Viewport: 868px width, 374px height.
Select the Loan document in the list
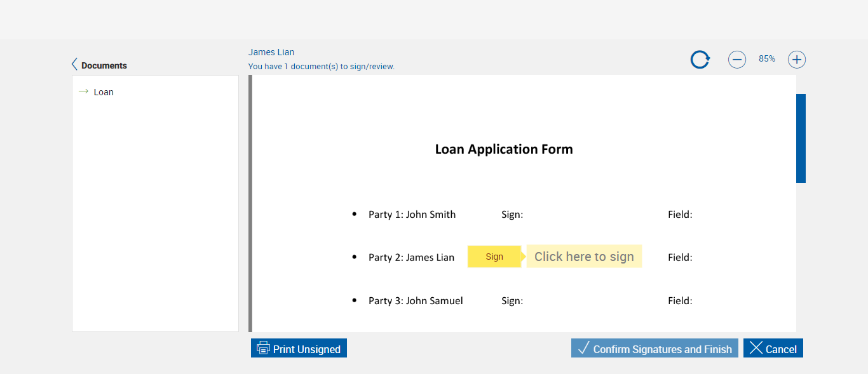[104, 92]
